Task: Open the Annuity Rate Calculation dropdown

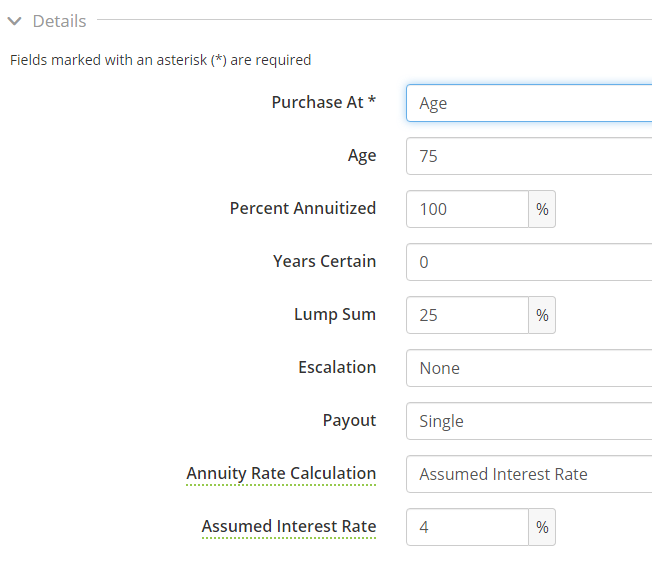Action: (529, 474)
